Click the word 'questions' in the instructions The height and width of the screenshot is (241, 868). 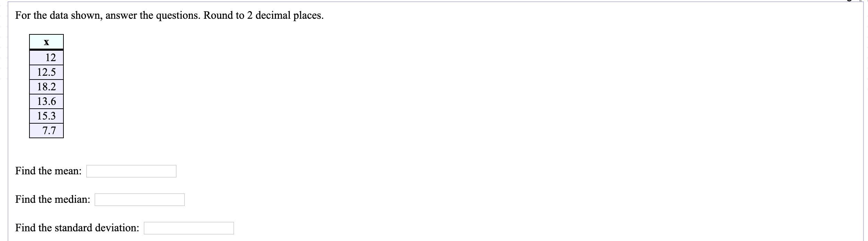177,16
